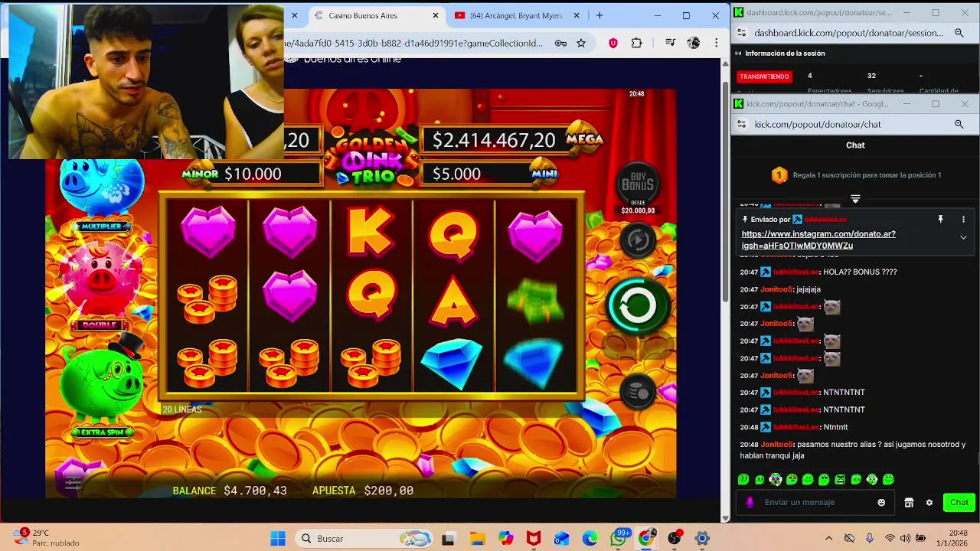Viewport: 980px width, 551px height.
Task: Click the 'pasamos nuestro alias' chat message
Action: click(853, 450)
